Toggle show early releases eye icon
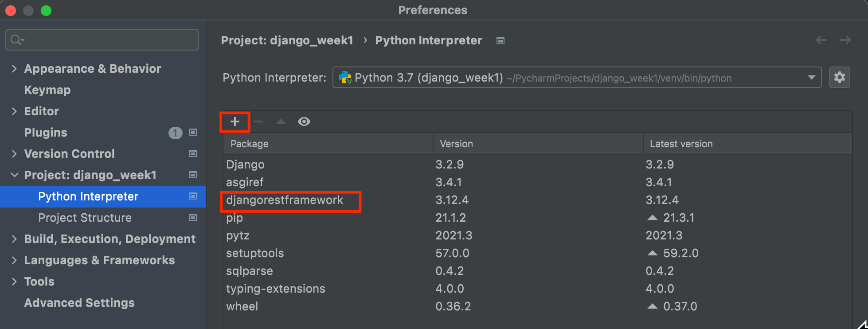 304,121
